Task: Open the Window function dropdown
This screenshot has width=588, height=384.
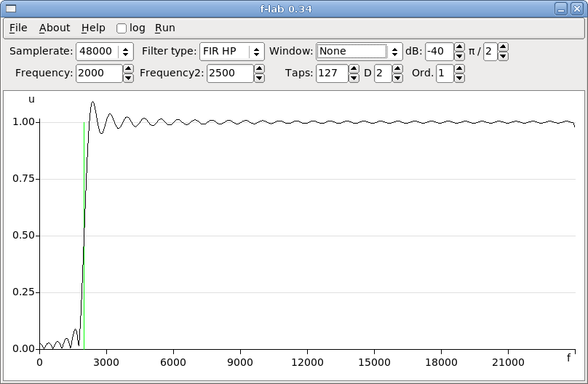Action: point(359,52)
